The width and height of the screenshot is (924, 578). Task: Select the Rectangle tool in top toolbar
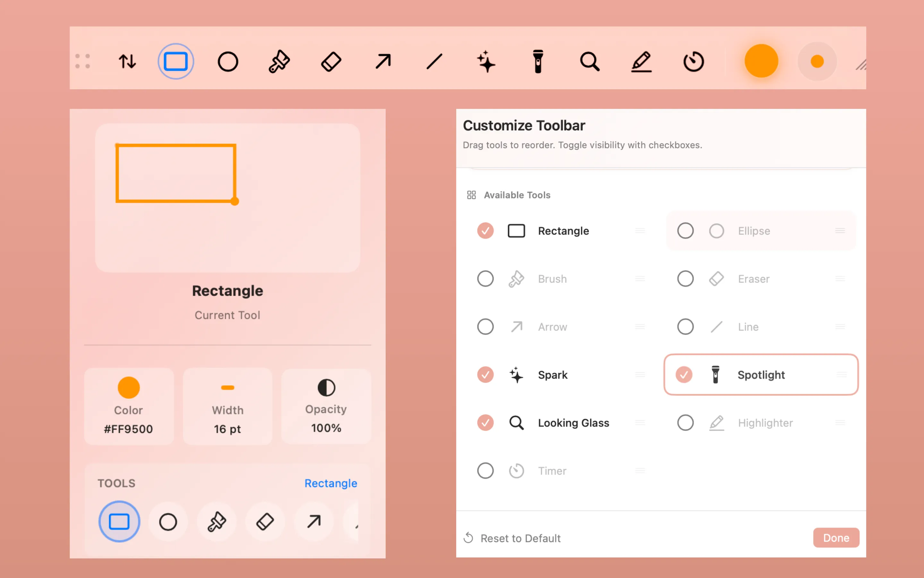(175, 61)
